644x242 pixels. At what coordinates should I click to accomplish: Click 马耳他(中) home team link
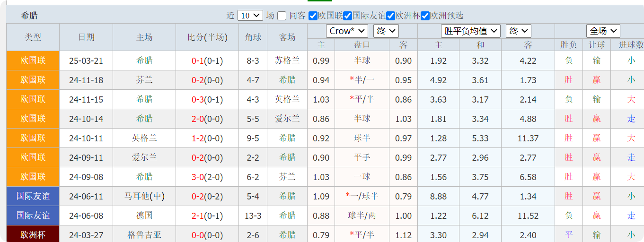[144, 196]
